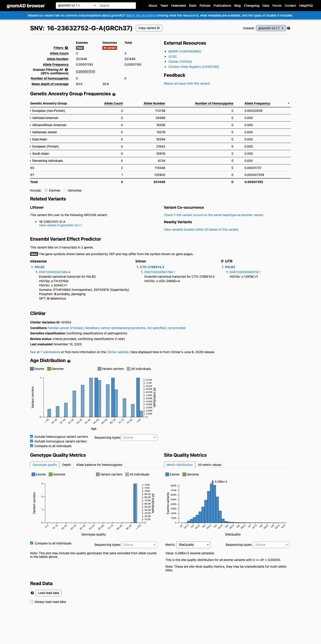This screenshot has height=644, width=321.
Task: Open Age Distribution Sequencing types dropdown
Action: pos(139,438)
